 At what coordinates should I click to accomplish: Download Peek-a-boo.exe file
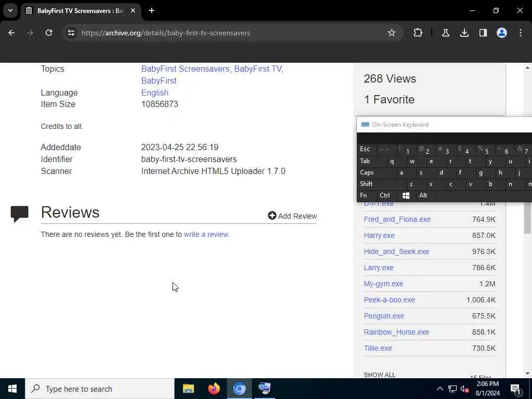coord(390,300)
